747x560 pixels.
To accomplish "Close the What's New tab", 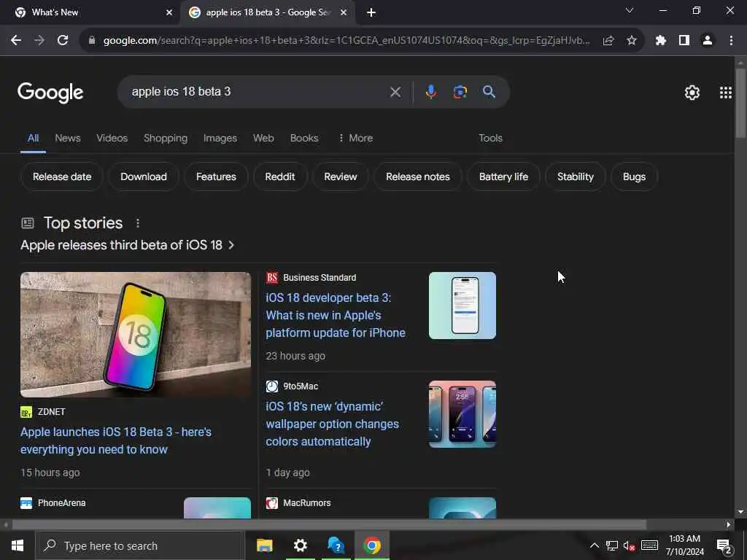I will click(x=169, y=12).
